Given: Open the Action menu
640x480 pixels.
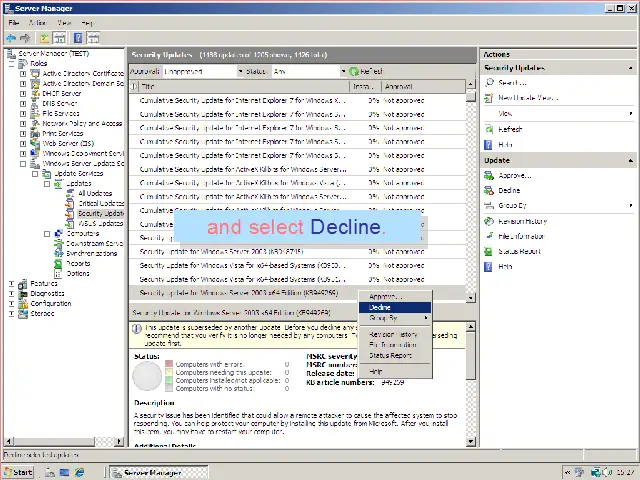Looking at the screenshot, I should 37,22.
